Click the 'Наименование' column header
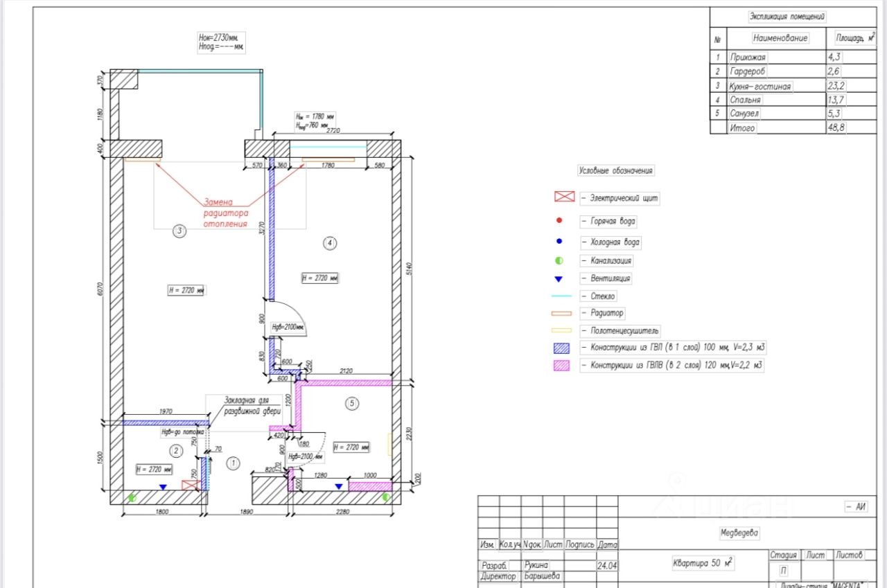The width and height of the screenshot is (887, 588). 780,38
